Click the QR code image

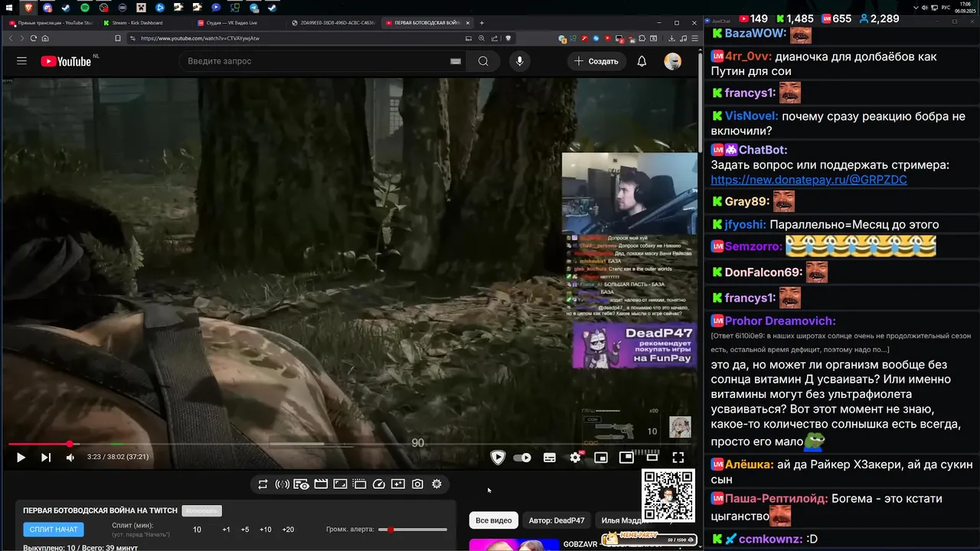(668, 495)
